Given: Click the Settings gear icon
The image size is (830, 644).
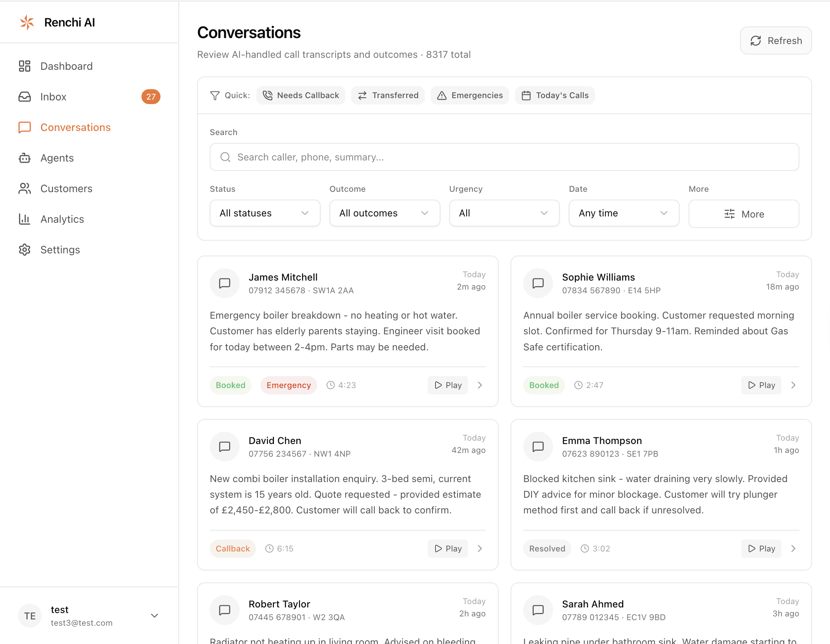Looking at the screenshot, I should [25, 250].
